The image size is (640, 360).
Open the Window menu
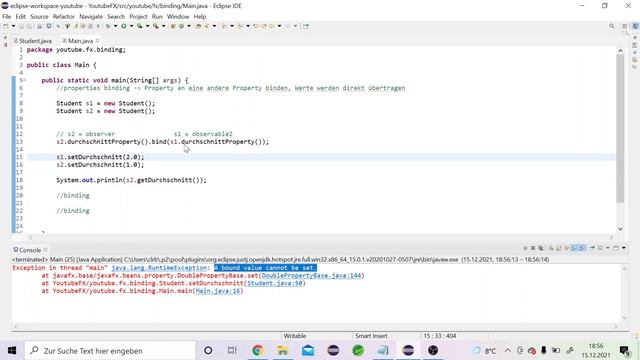(178, 17)
